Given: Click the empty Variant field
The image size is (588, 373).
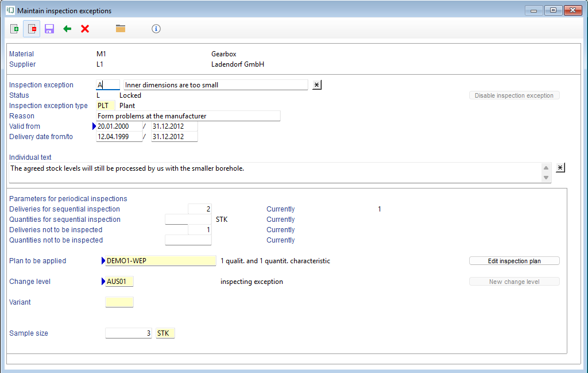Looking at the screenshot, I should (x=119, y=302).
